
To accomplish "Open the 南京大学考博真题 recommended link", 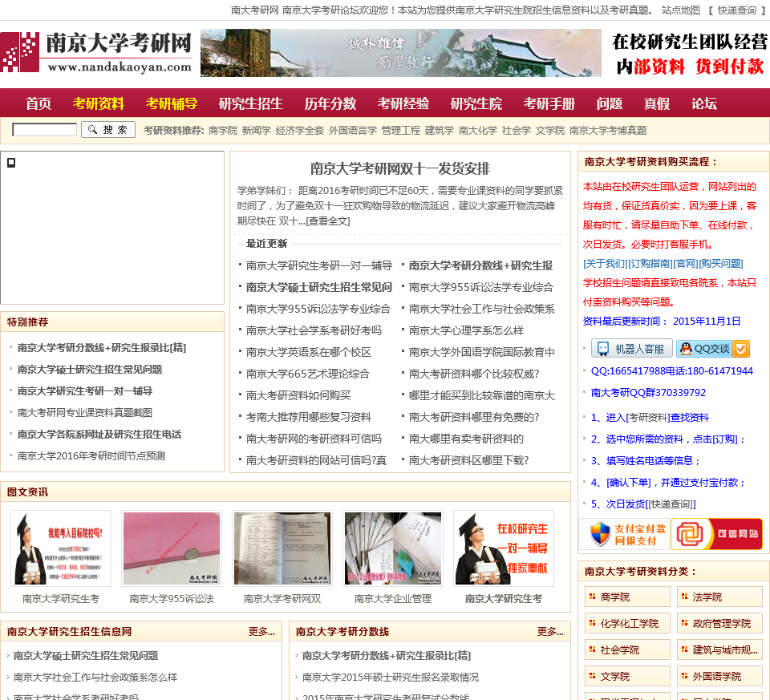I will (608, 131).
